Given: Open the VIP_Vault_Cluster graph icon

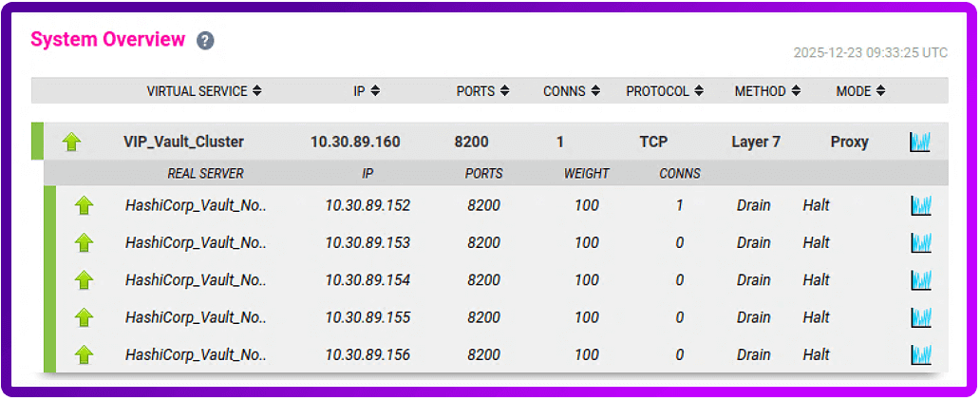Looking at the screenshot, I should pos(919,143).
